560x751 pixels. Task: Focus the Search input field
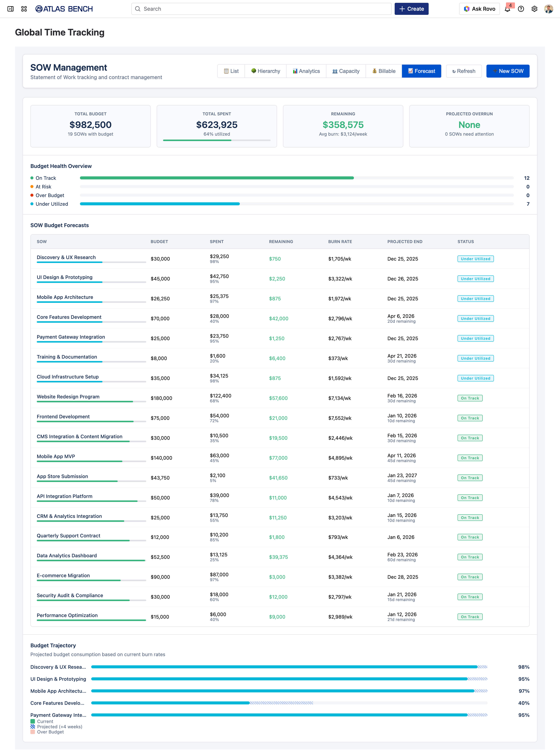(x=261, y=9)
